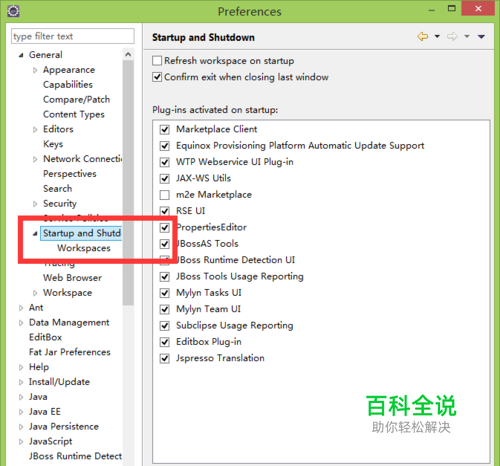Expand Java Persistence tree node
The width and height of the screenshot is (500, 466).
(21, 427)
